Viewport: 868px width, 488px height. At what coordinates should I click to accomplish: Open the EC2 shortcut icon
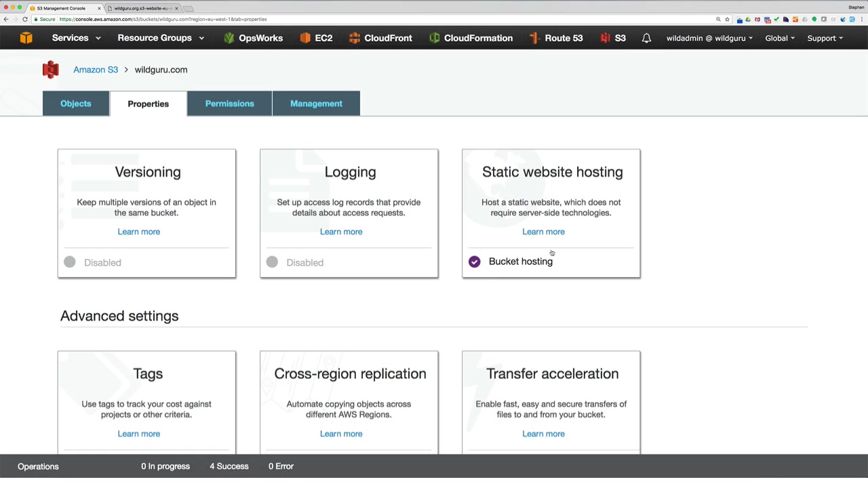[x=305, y=39]
